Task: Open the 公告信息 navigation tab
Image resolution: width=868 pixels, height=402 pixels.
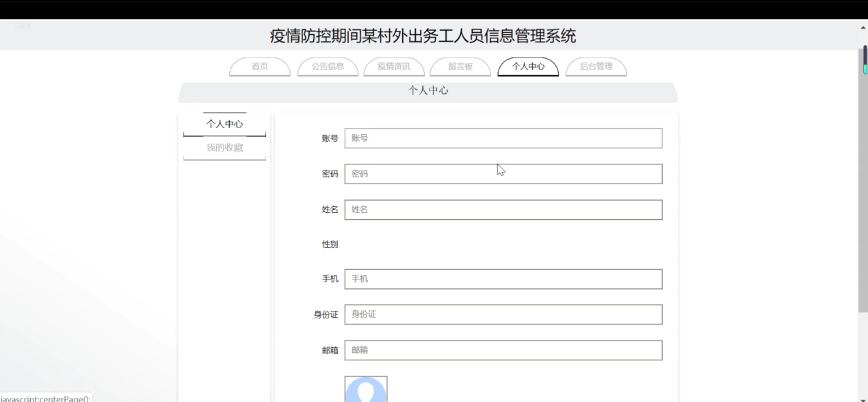Action: pos(328,66)
